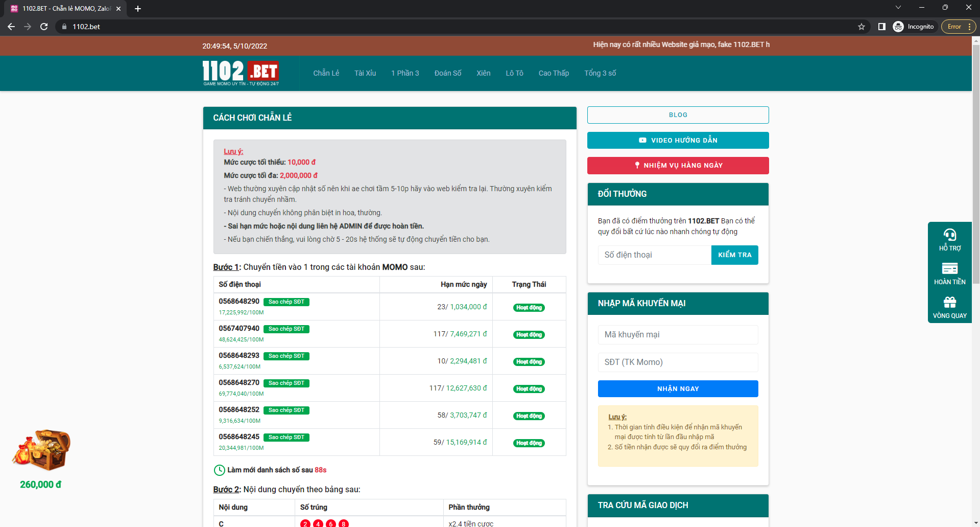The image size is (980, 527).
Task: Click the site padlock security icon
Action: [64, 27]
